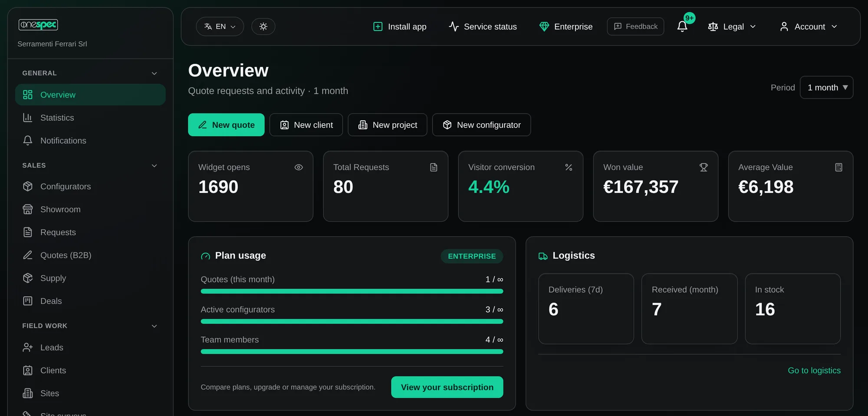Click the Legal scales icon
Viewport: 868px width, 416px height.
pyautogui.click(x=713, y=26)
